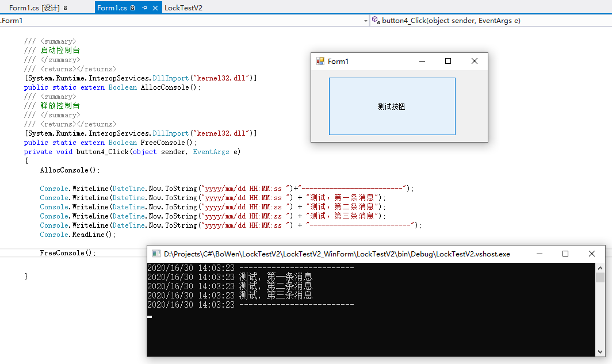
Task: Click the console output line 第三条消息
Action: (x=230, y=296)
